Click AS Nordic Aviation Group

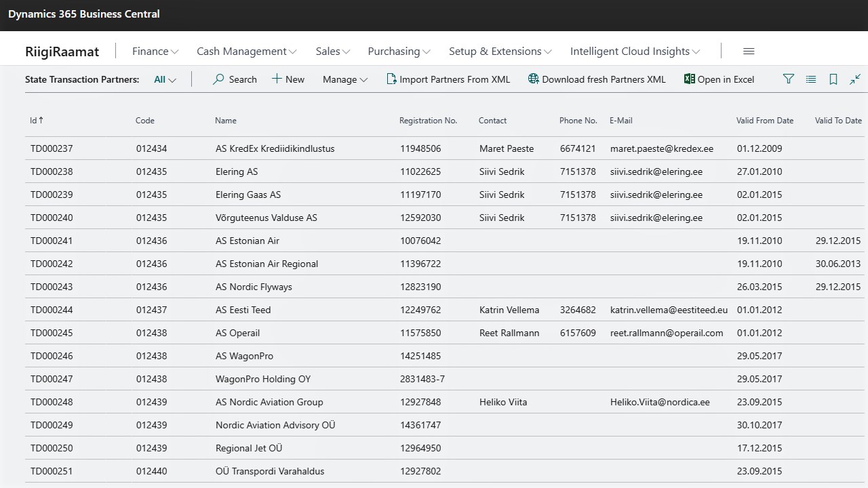(269, 402)
